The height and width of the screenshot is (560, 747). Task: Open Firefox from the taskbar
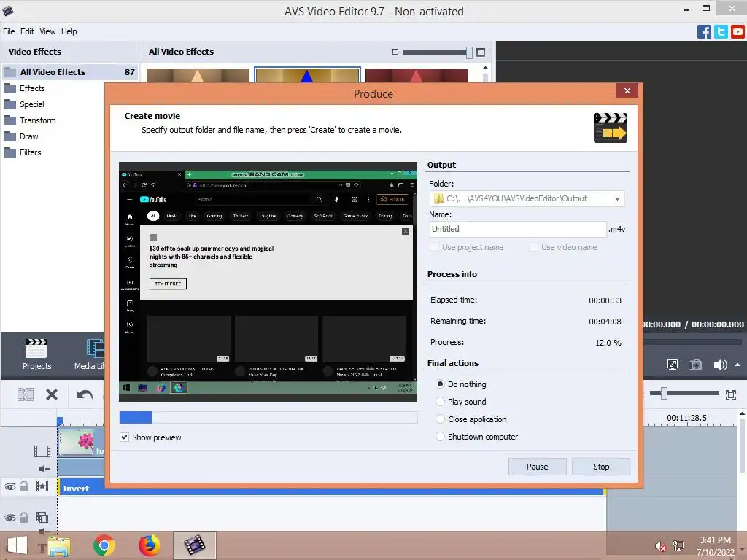[x=149, y=545]
